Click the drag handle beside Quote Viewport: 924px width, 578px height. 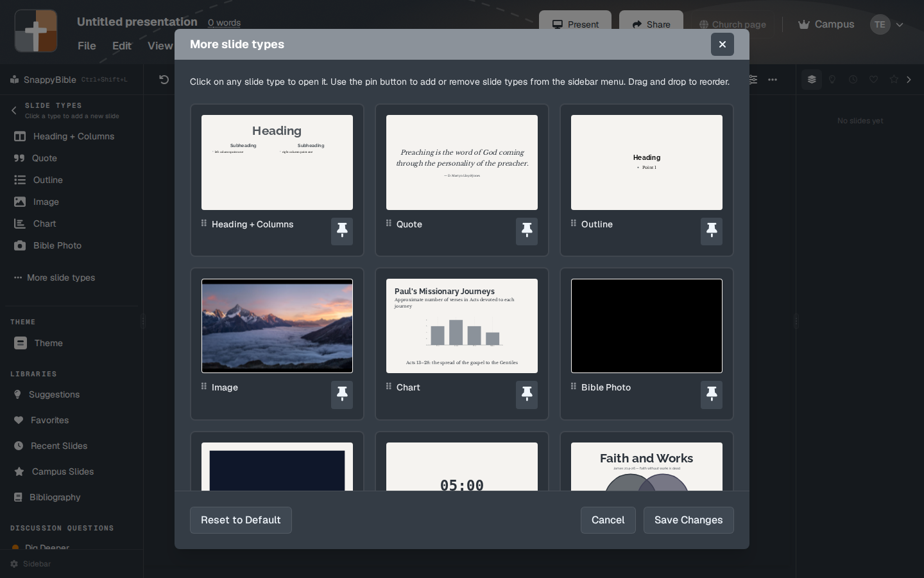389,223
